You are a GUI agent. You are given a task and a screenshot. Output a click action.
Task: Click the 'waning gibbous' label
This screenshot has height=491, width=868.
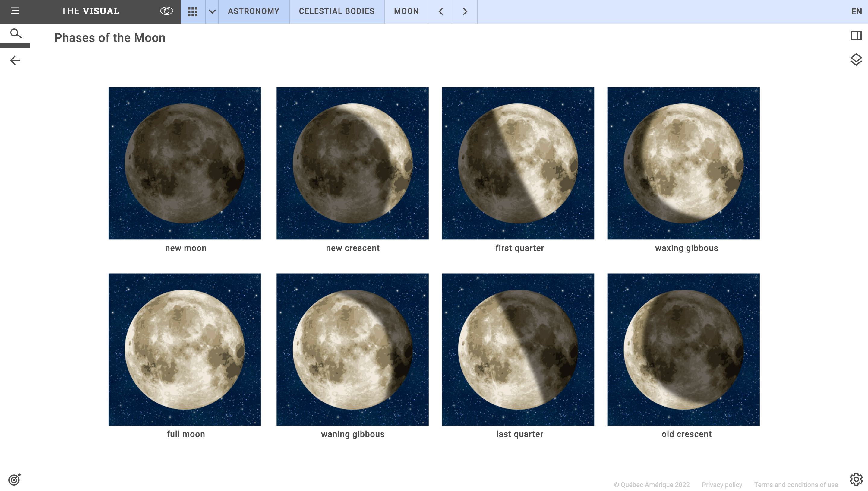[x=352, y=434]
